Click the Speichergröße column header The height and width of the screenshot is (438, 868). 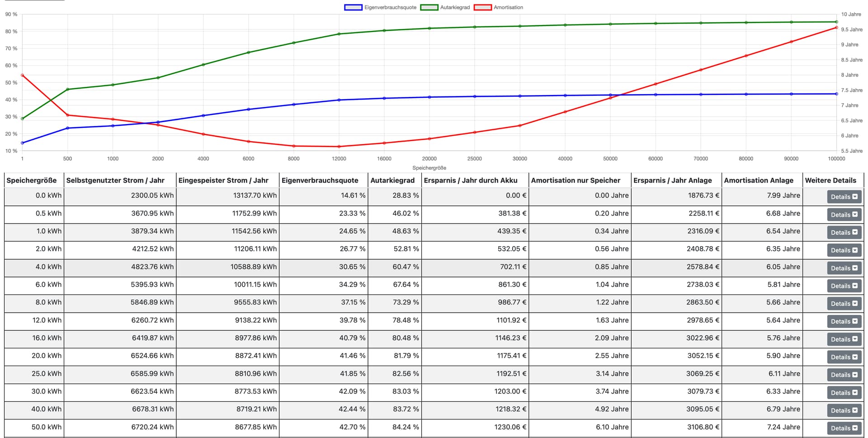pyautogui.click(x=32, y=180)
